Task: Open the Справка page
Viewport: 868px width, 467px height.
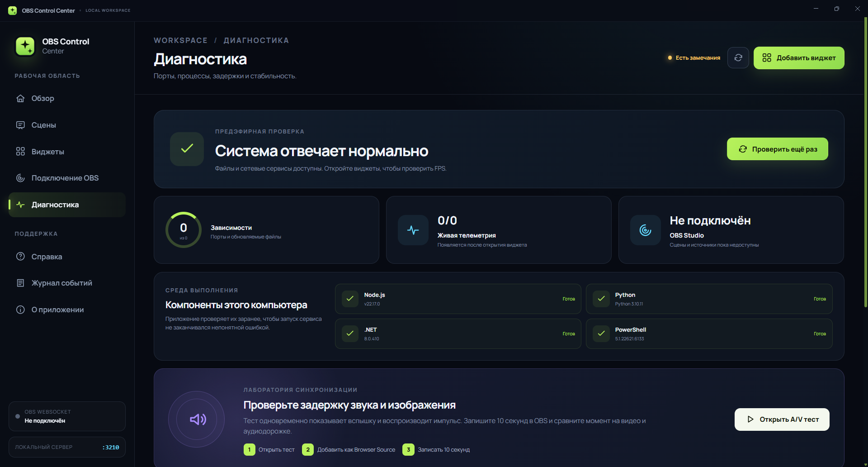Action: click(x=67, y=257)
